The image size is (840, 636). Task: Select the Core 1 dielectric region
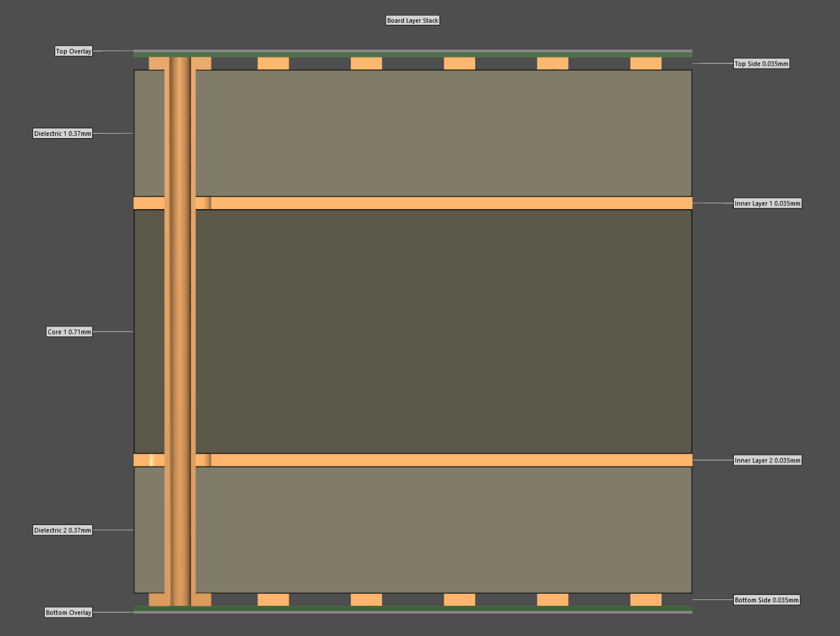point(441,331)
